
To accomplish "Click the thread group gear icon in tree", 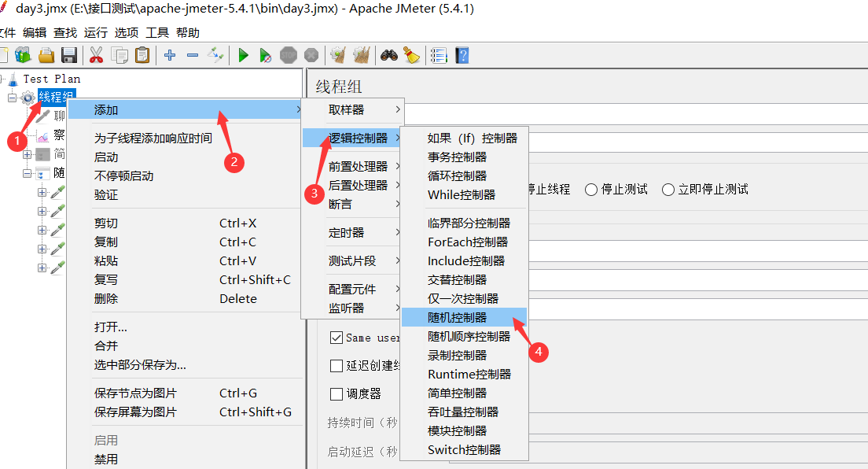I will click(x=28, y=98).
